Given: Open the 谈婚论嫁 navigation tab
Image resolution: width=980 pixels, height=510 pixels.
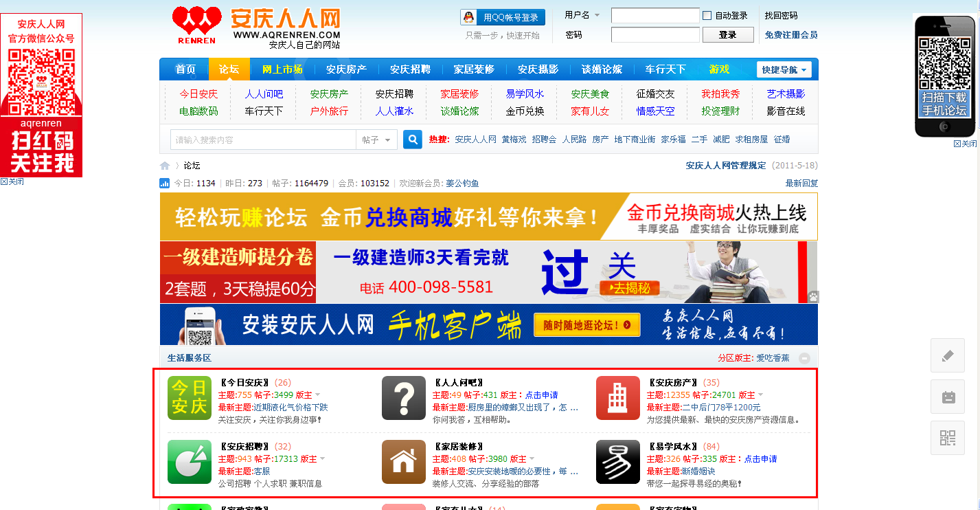Looking at the screenshot, I should tap(602, 69).
